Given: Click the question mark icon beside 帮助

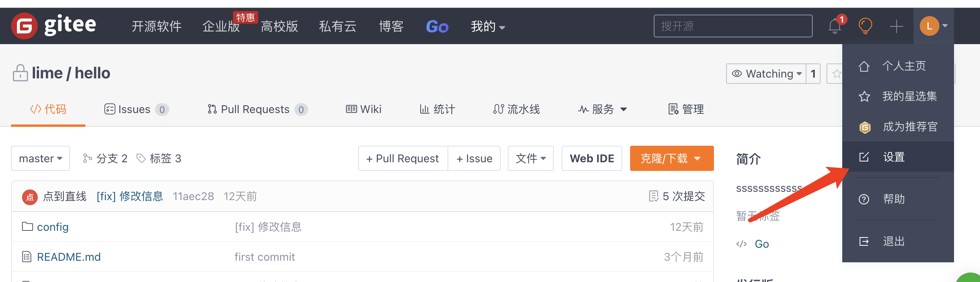Looking at the screenshot, I should pos(864,199).
